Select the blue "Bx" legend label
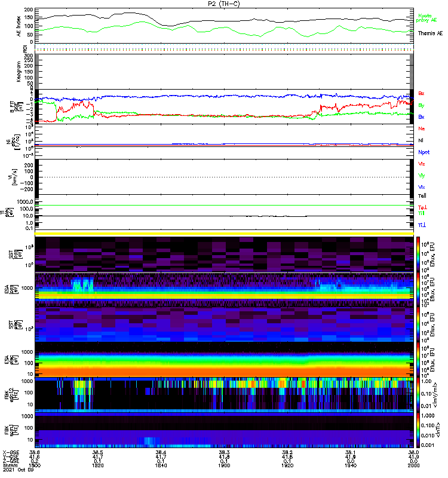 (x=421, y=117)
